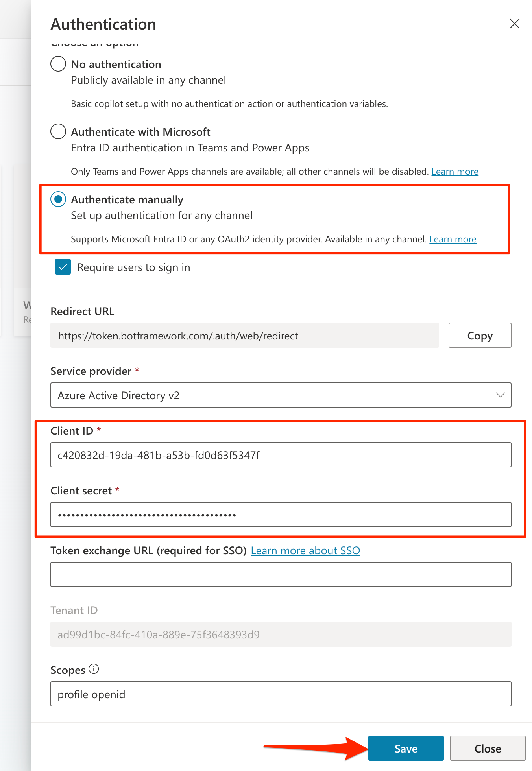
Task: Click the Client ID input field
Action: click(x=281, y=455)
